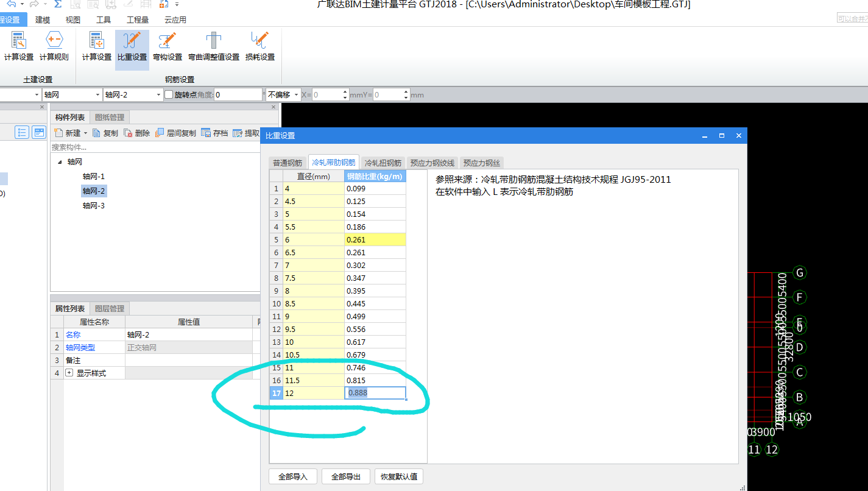Viewport: 868px width, 491px height.
Task: Select 轴网-3 in component tree
Action: coord(94,205)
